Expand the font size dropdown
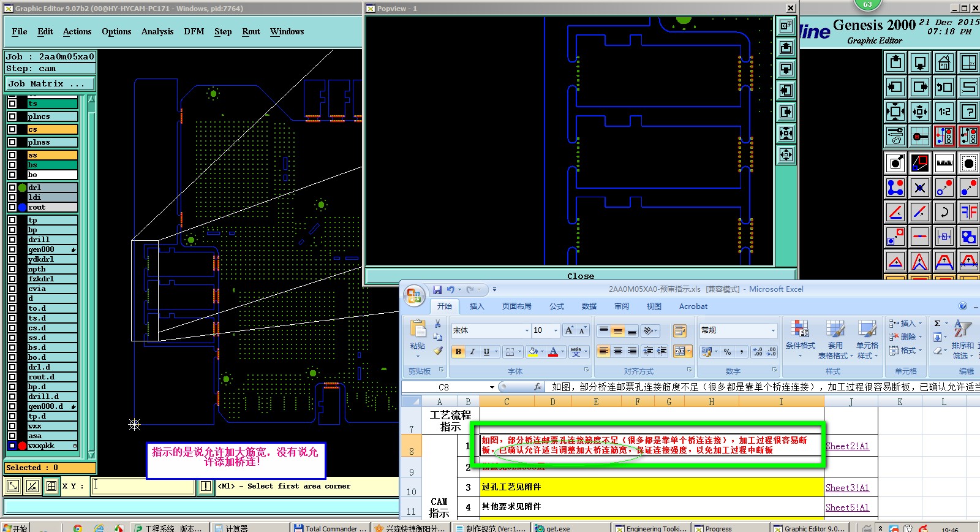This screenshot has width=980, height=532. 556,330
